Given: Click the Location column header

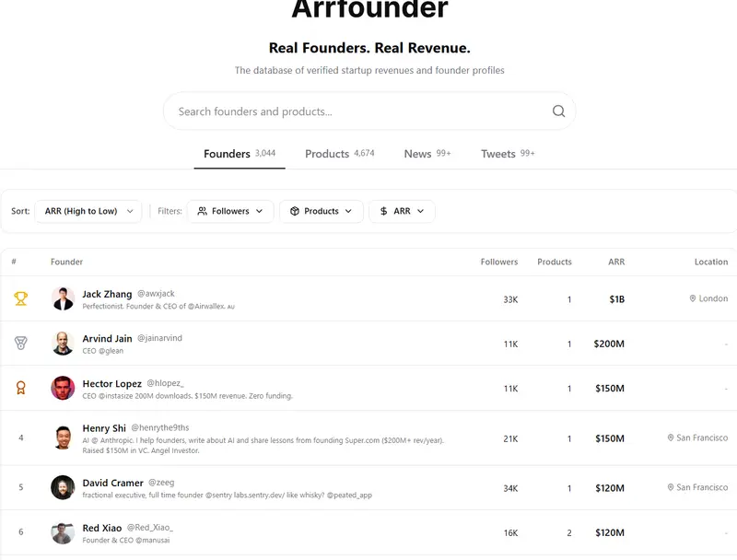Looking at the screenshot, I should pyautogui.click(x=711, y=262).
